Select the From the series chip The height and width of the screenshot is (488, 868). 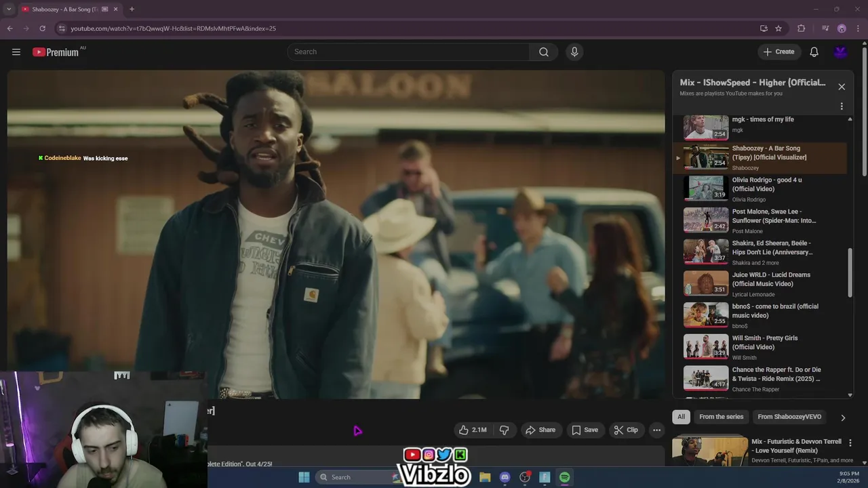point(721,417)
